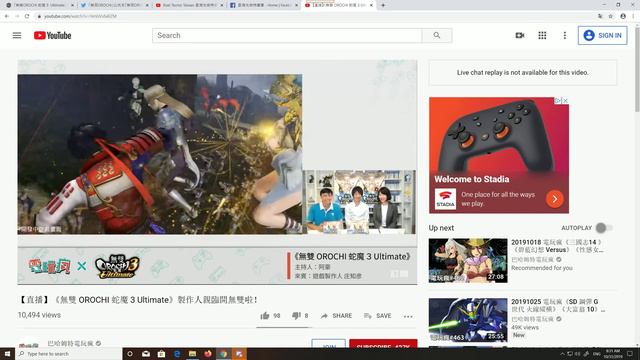The width and height of the screenshot is (640, 360).
Task: Open Mail app from taskbar
Action: click(146, 354)
